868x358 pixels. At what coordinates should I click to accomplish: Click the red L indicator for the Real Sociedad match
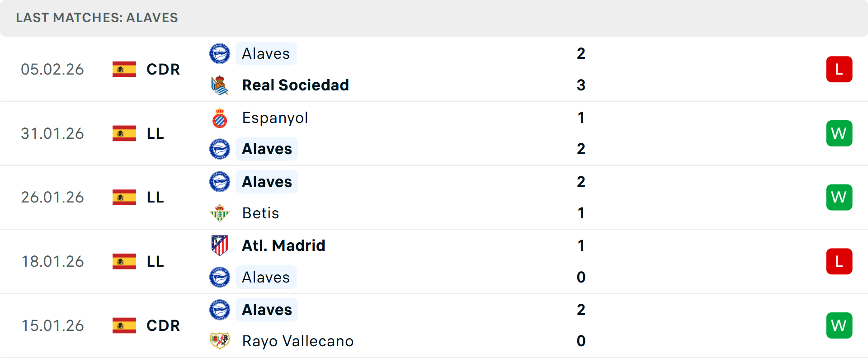pos(839,69)
